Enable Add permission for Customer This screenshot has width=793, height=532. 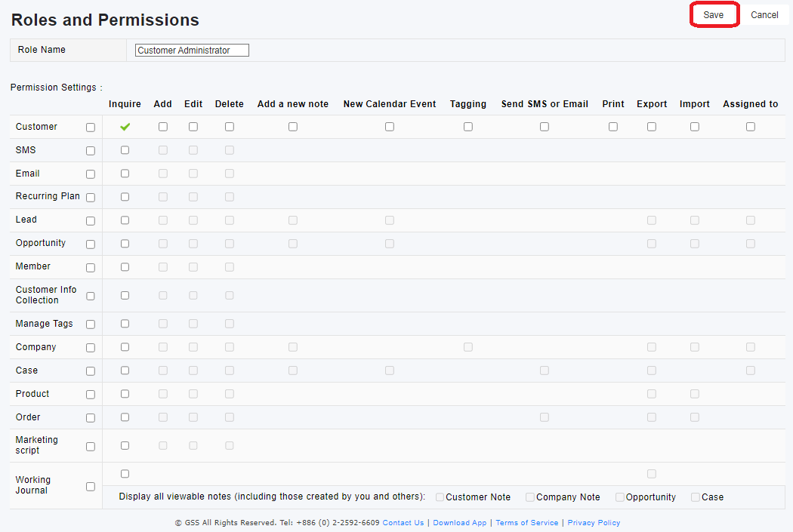[x=163, y=127]
